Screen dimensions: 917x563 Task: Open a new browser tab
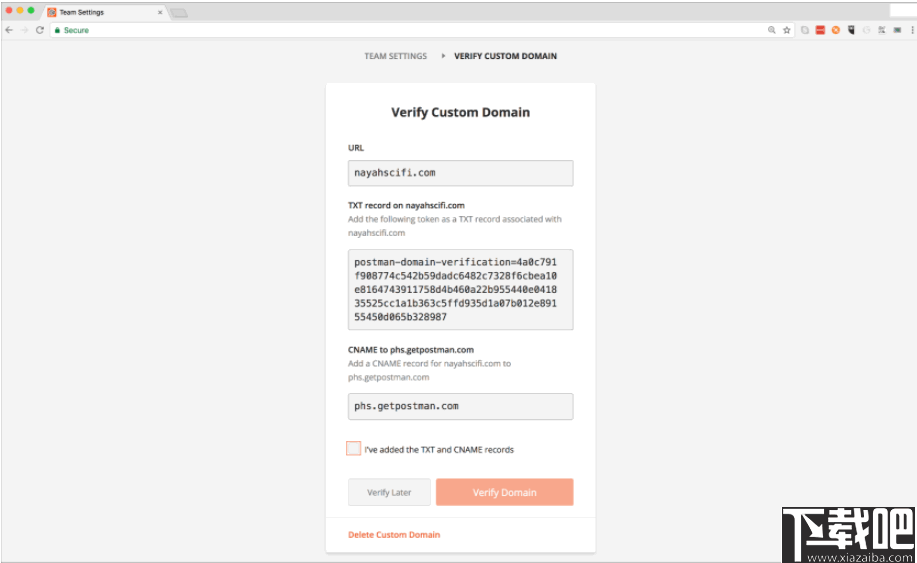click(x=179, y=12)
